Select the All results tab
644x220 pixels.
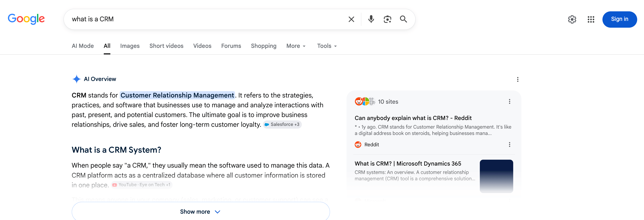[107, 46]
